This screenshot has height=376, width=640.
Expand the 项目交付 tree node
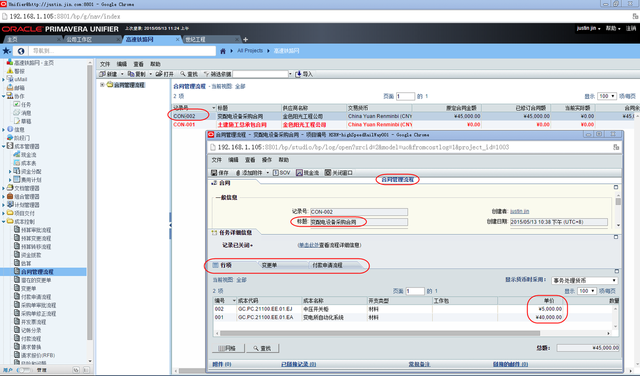[3, 213]
